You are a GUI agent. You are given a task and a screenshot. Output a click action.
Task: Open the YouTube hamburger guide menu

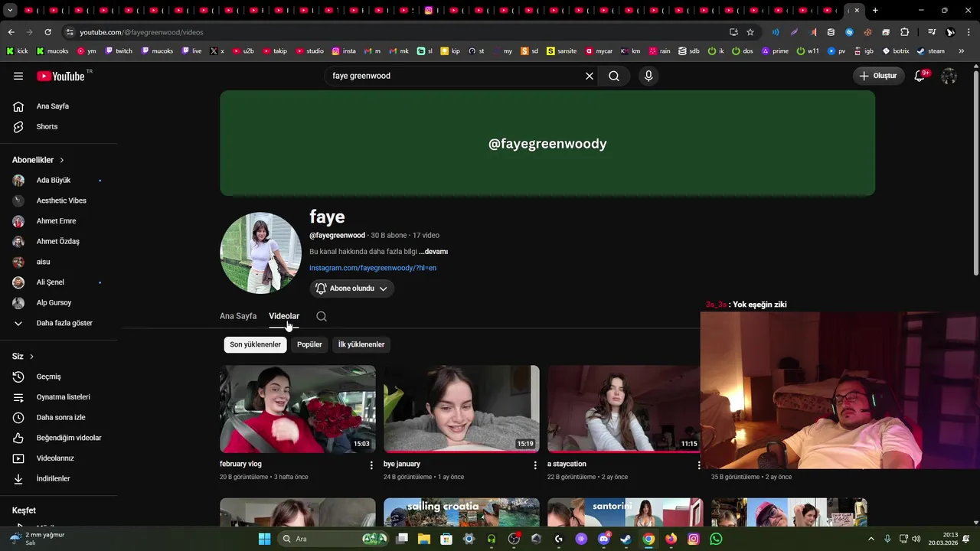pos(18,76)
